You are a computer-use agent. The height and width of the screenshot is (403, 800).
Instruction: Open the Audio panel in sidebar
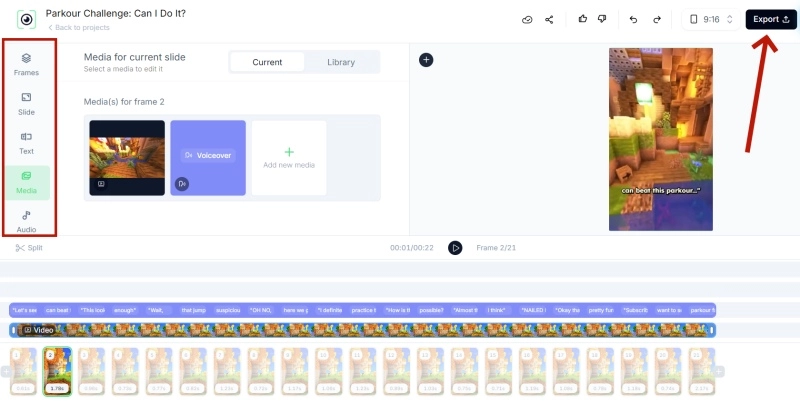26,220
